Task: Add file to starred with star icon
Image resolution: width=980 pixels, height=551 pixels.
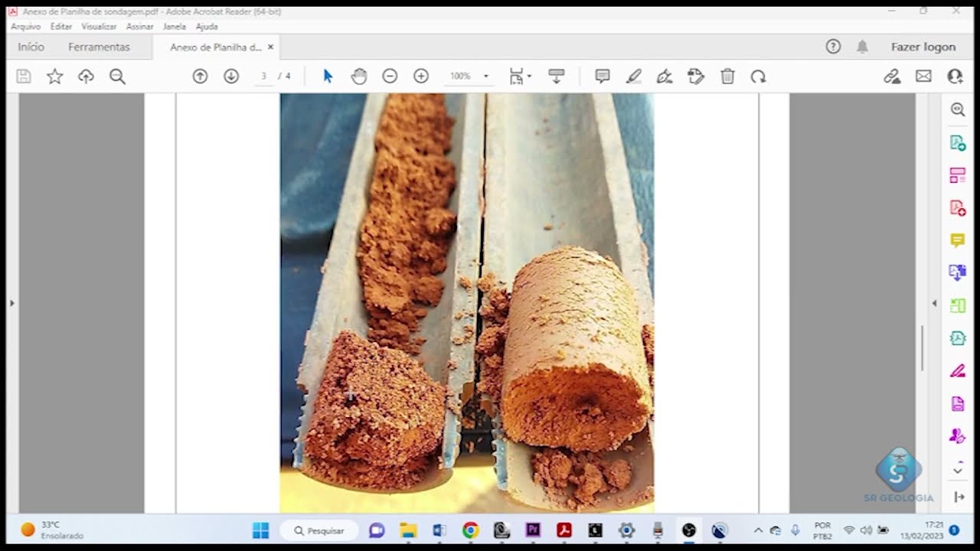Action: (54, 77)
